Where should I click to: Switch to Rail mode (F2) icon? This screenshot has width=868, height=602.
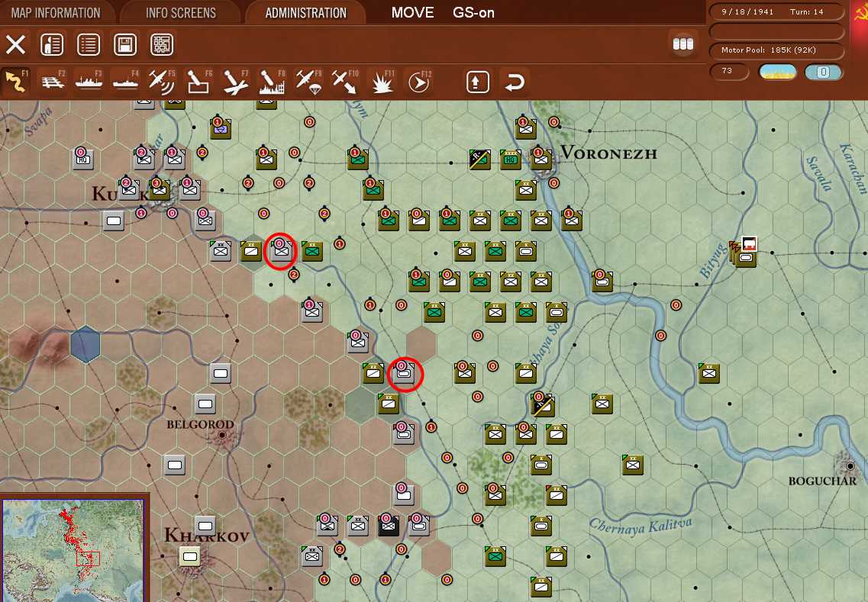pos(52,82)
